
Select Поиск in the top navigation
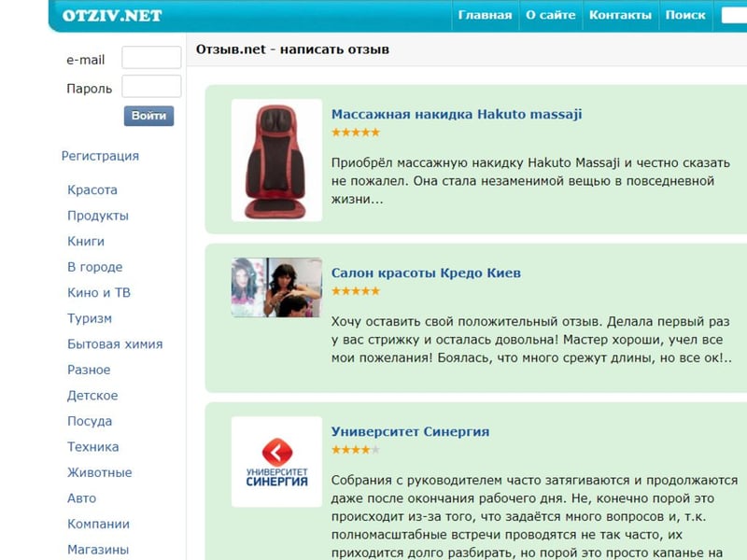(685, 15)
